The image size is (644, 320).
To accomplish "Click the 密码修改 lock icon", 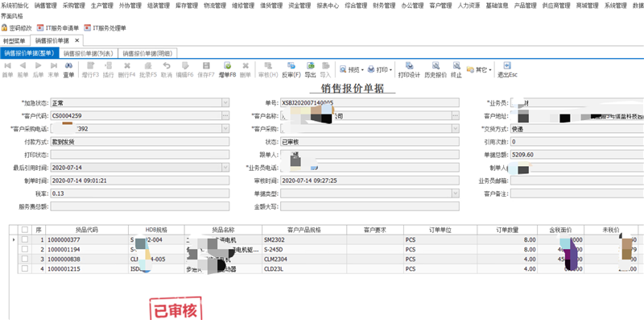I will pyautogui.click(x=4, y=28).
